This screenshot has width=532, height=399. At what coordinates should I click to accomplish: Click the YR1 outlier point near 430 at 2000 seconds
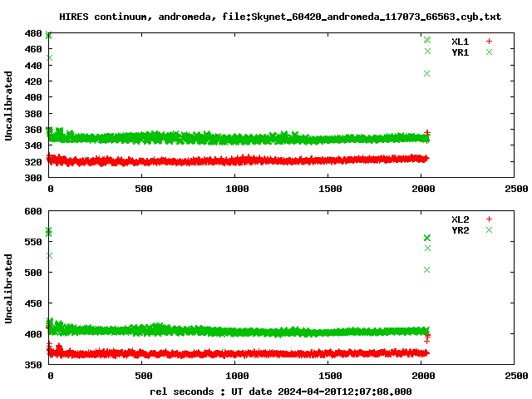(x=426, y=74)
